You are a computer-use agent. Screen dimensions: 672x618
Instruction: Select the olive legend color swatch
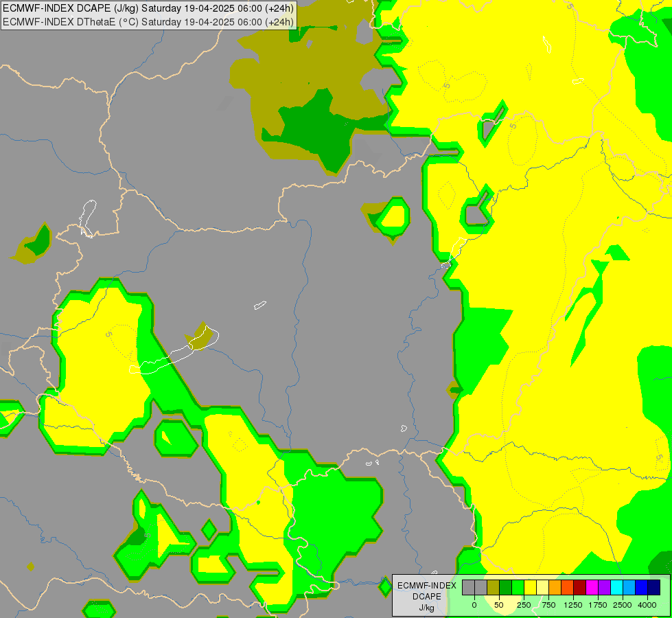click(x=494, y=588)
